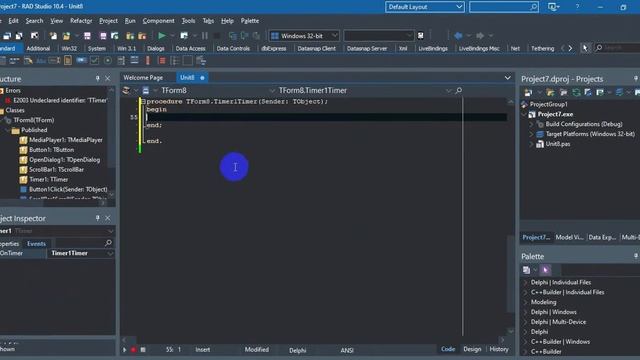
Task: Expand the Delphi | Individual Files palette category
Action: pos(526,282)
